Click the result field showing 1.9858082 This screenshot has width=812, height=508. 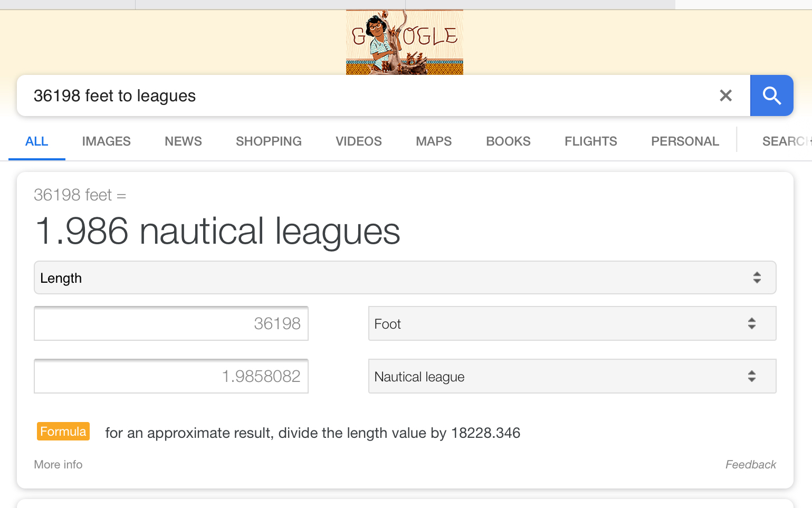click(171, 376)
